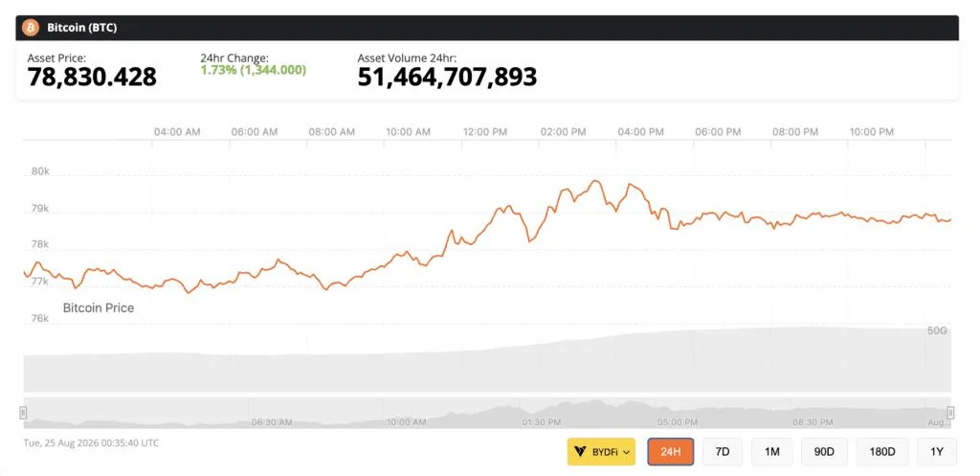Click the asset price value 78,830.428
Viewport: 980px width, 476px height.
(92, 77)
